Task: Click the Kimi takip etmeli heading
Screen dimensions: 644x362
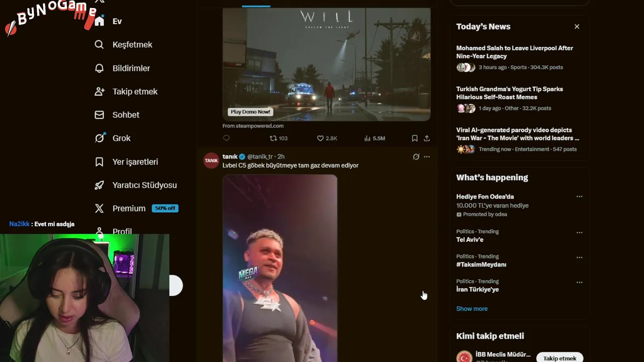Action: (x=490, y=336)
